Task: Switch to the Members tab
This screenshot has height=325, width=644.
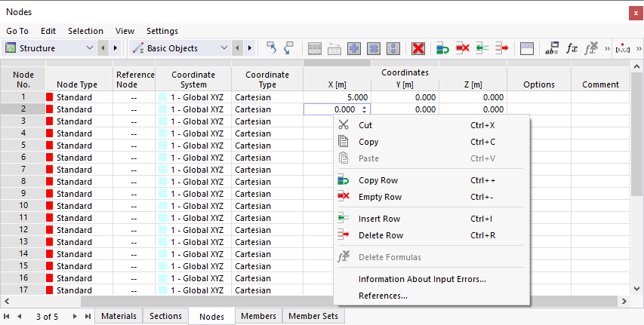Action: [258, 317]
